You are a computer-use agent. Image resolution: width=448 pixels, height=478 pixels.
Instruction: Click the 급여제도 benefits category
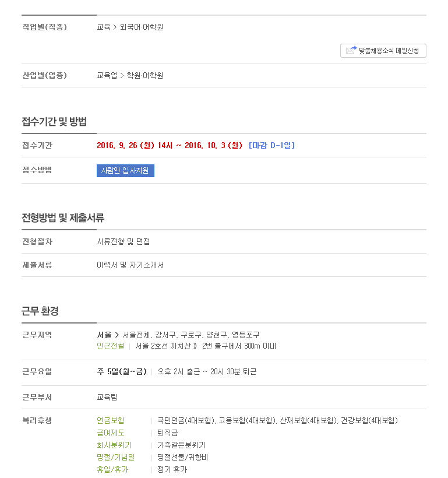coord(110,433)
